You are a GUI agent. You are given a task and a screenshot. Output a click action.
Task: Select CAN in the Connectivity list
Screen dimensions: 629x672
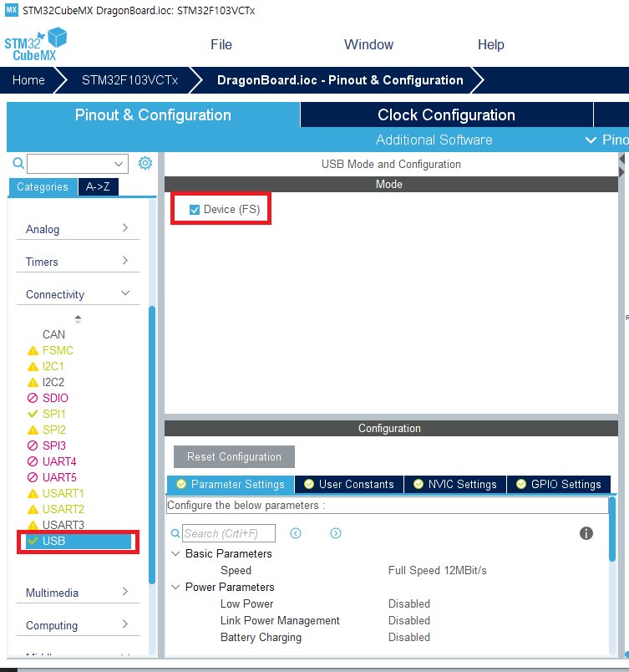53,334
